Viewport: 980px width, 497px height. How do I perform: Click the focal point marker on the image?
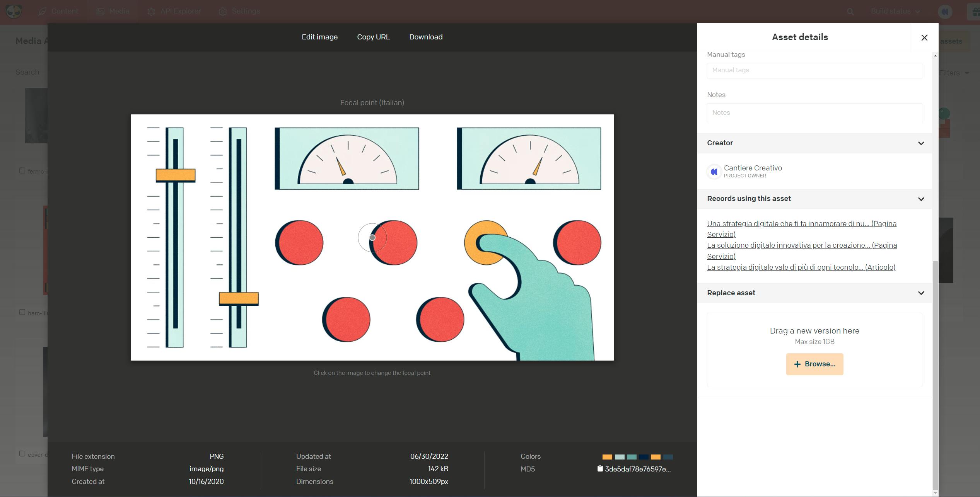[372, 238]
